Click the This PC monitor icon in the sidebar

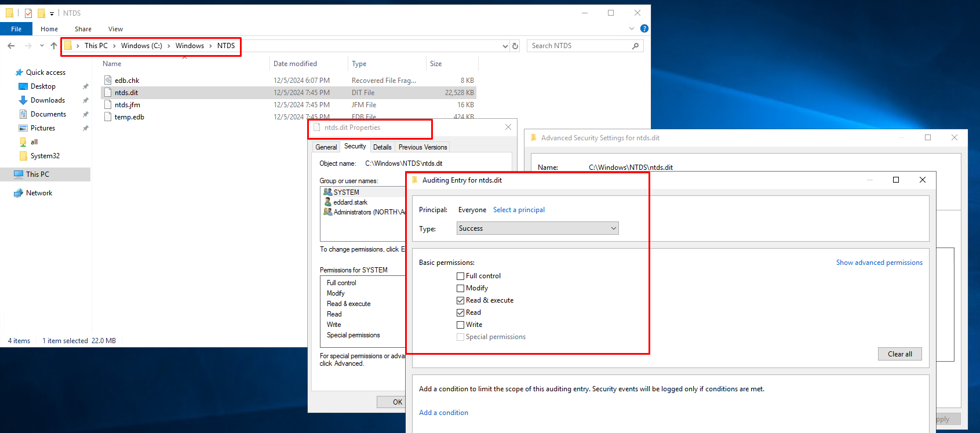point(19,174)
